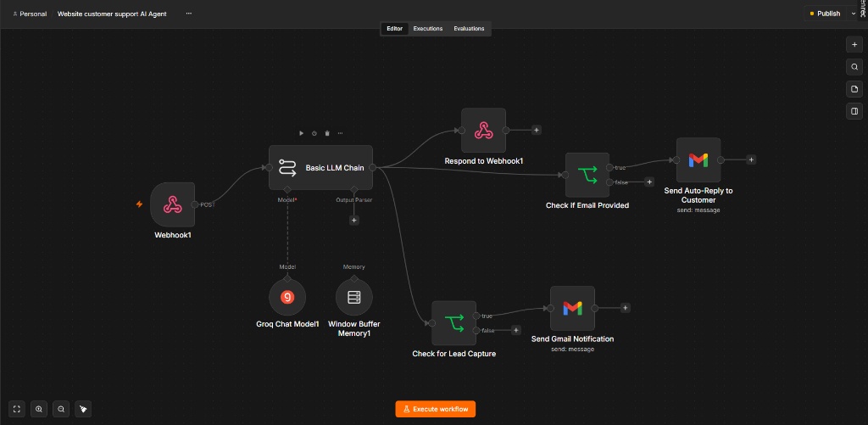
Task: Execute the workflow
Action: click(x=435, y=409)
